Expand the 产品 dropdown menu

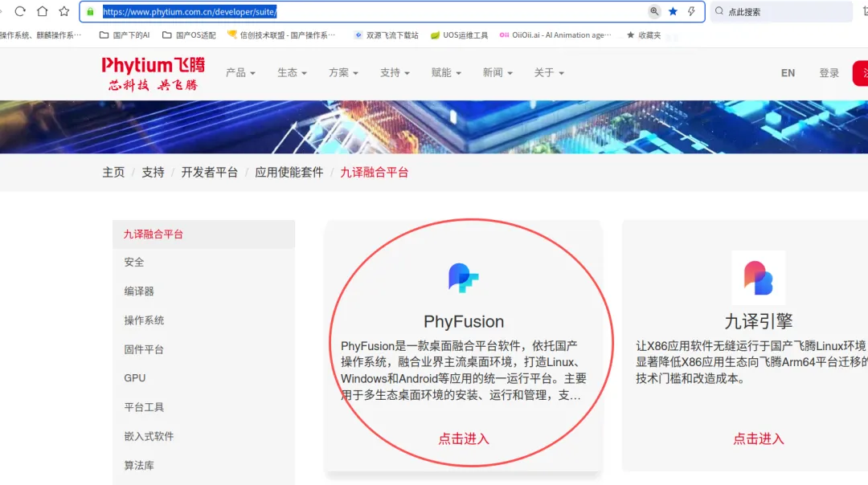click(x=240, y=72)
